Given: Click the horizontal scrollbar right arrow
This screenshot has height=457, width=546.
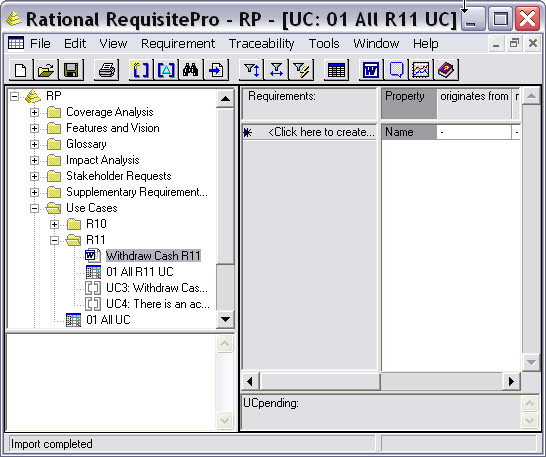Looking at the screenshot, I should click(511, 381).
